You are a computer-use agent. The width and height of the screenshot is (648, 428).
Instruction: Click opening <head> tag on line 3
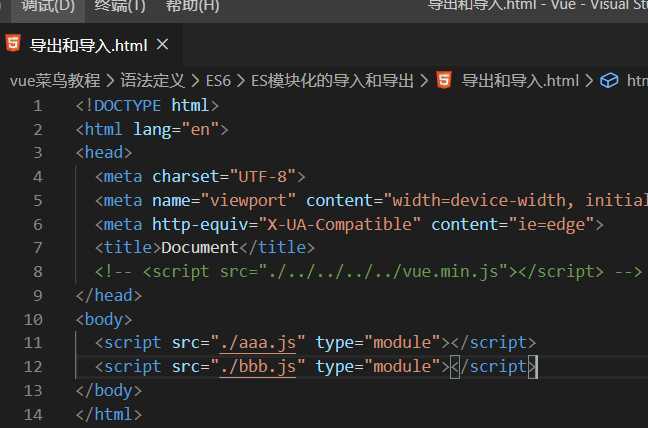pos(104,153)
